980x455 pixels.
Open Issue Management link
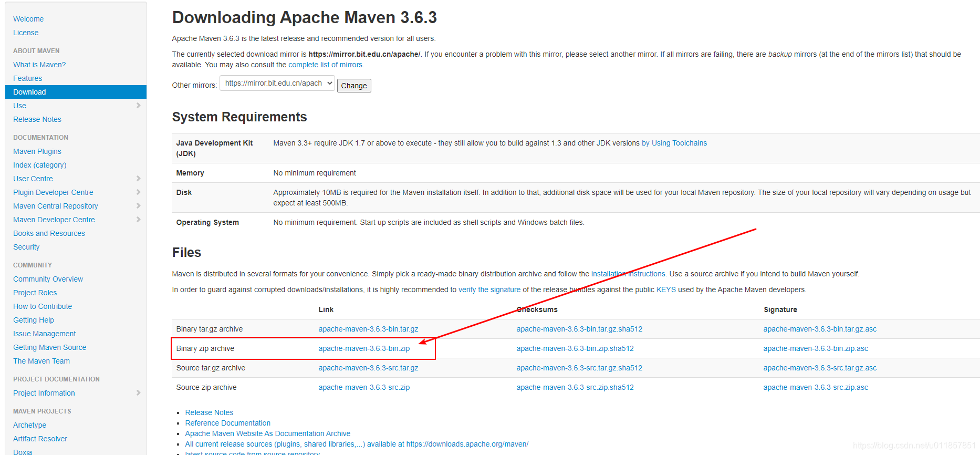tap(45, 334)
